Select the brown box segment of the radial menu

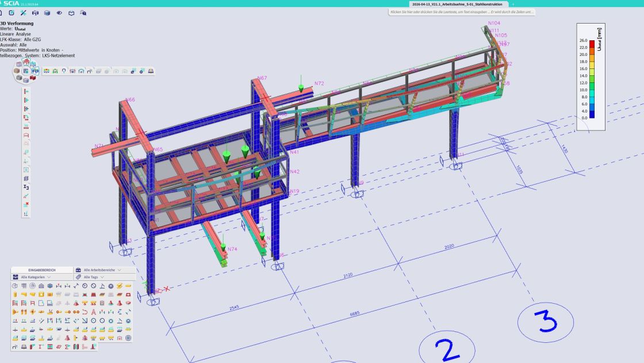point(17,71)
